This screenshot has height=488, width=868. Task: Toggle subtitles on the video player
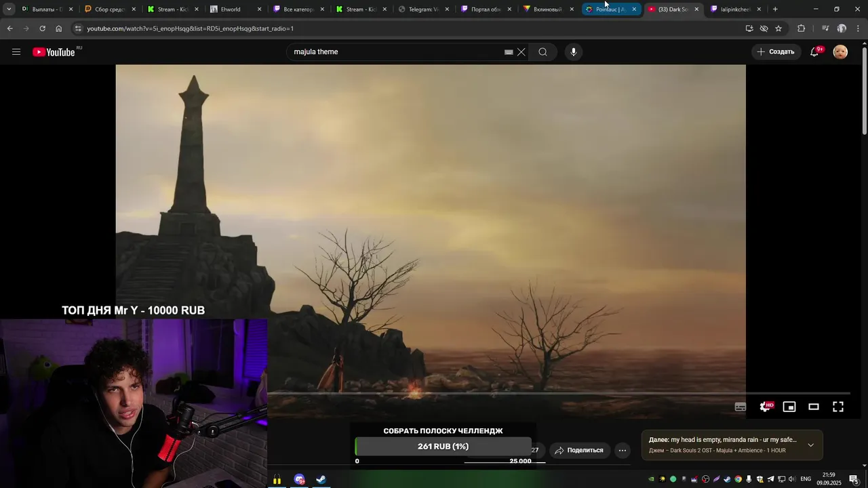741,407
